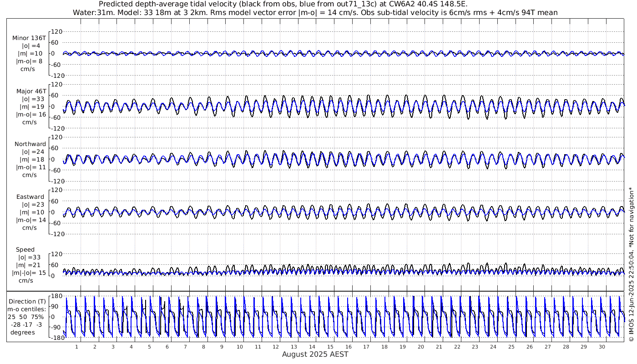Click the 'Direction (T)' panel label
The image size is (637, 364).
29,301
